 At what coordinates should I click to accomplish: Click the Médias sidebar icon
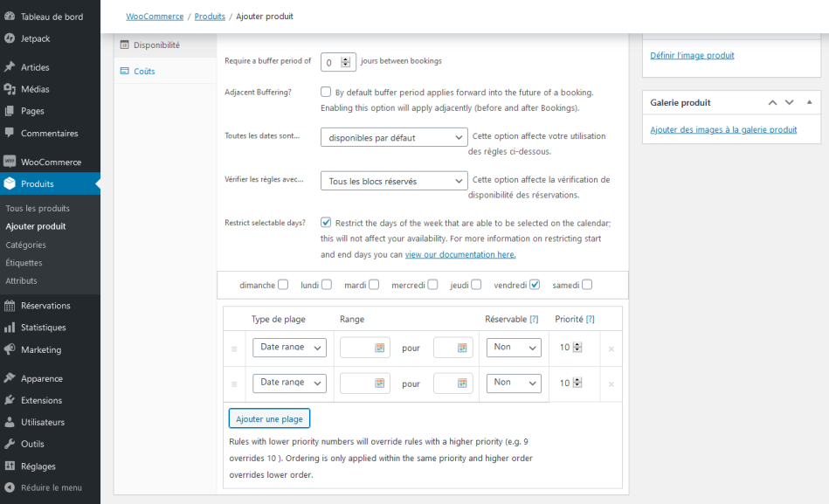[x=10, y=89]
